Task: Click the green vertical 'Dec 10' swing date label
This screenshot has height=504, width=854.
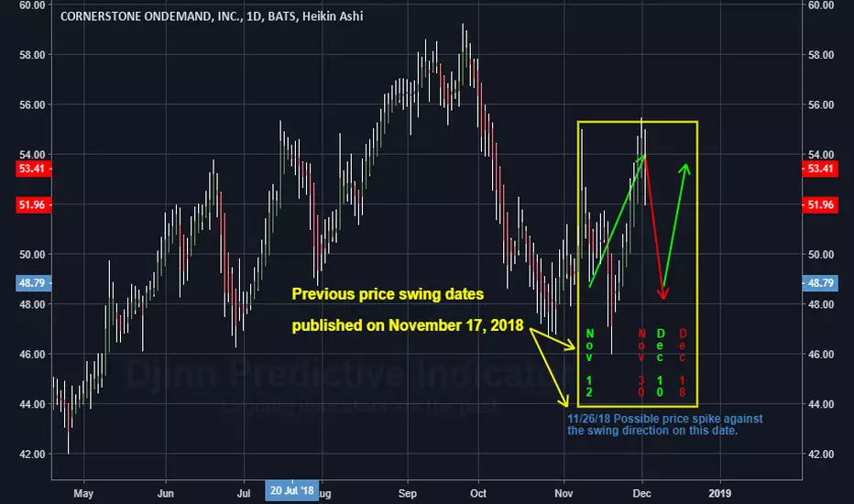Action: click(660, 362)
